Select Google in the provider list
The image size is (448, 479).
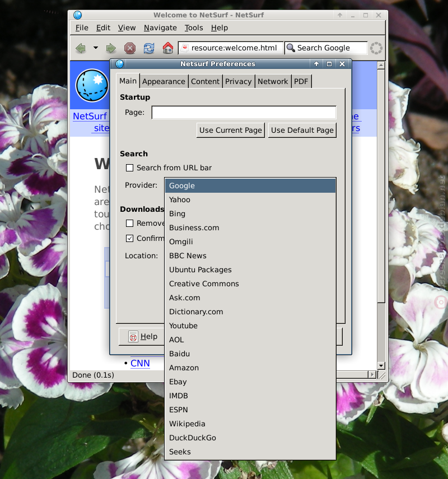point(250,186)
